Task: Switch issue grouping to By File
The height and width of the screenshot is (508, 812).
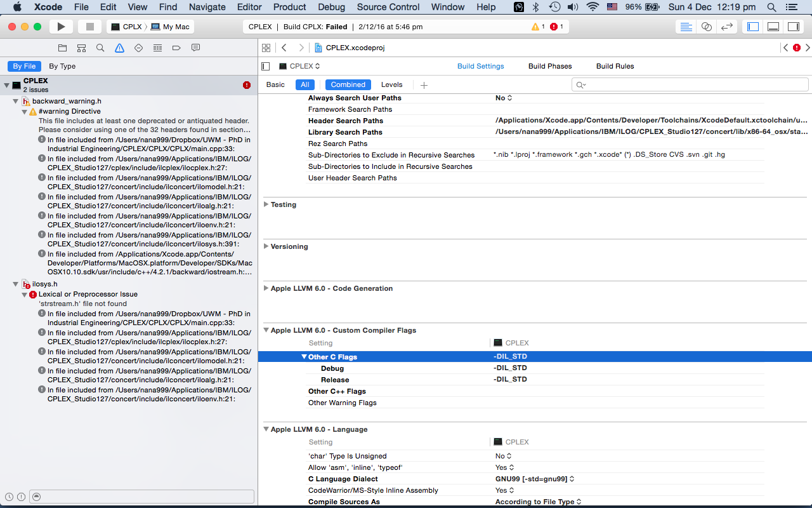Action: pos(24,66)
